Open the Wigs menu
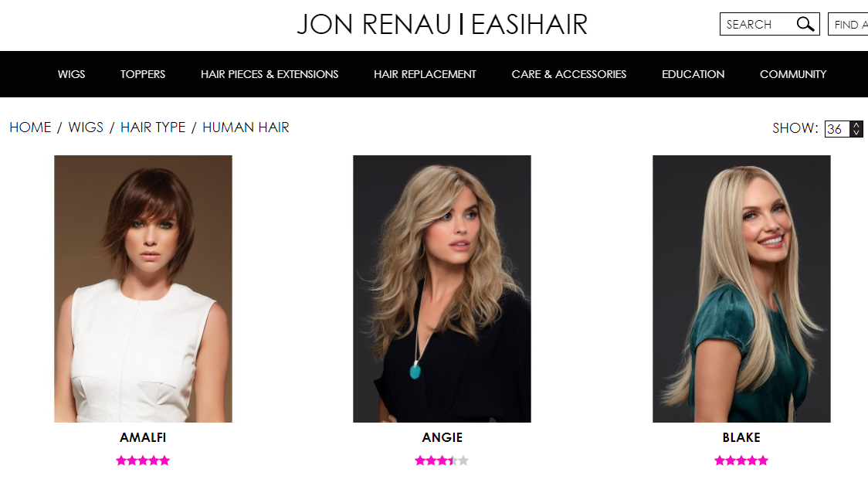Viewport: 868px width, 479px height. [71, 74]
